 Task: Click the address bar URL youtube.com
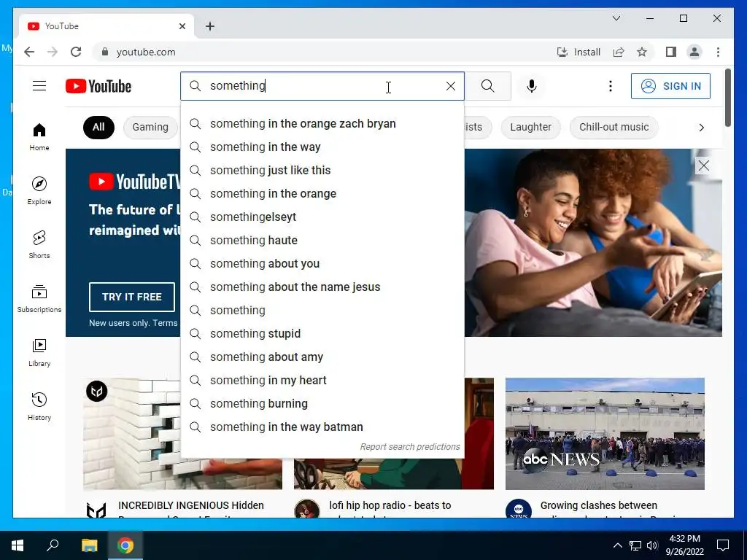pos(146,52)
